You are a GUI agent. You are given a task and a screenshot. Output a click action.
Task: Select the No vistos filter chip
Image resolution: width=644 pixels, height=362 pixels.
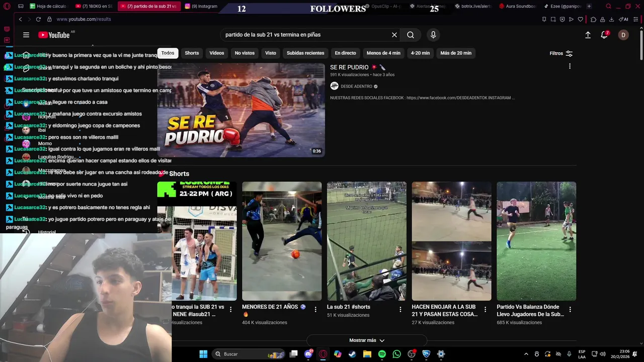pos(245,53)
